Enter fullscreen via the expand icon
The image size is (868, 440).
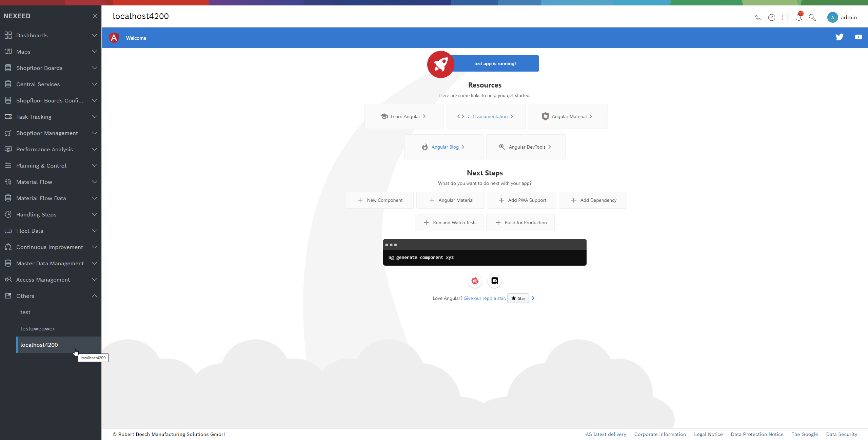(785, 17)
